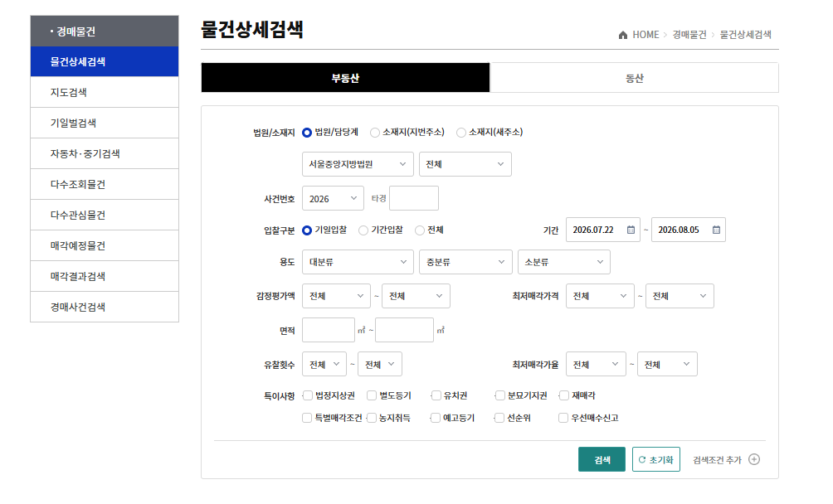Check the 유치권 checkbox
The width and height of the screenshot is (833, 504).
click(x=436, y=395)
